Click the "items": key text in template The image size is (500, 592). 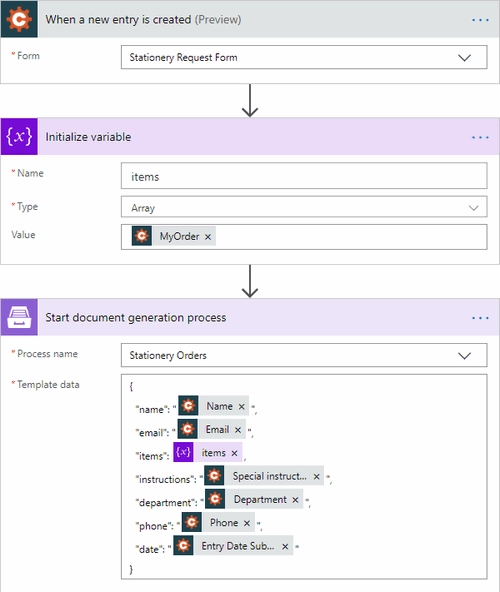click(152, 456)
